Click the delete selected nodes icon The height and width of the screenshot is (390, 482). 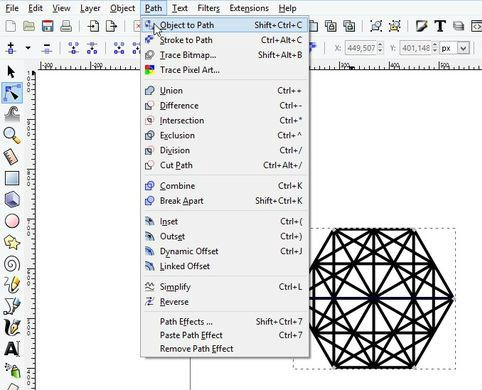pyautogui.click(x=47, y=48)
